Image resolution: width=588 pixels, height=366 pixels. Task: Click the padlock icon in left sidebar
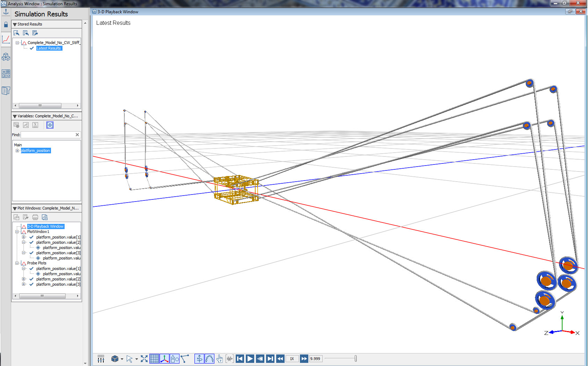(6, 24)
